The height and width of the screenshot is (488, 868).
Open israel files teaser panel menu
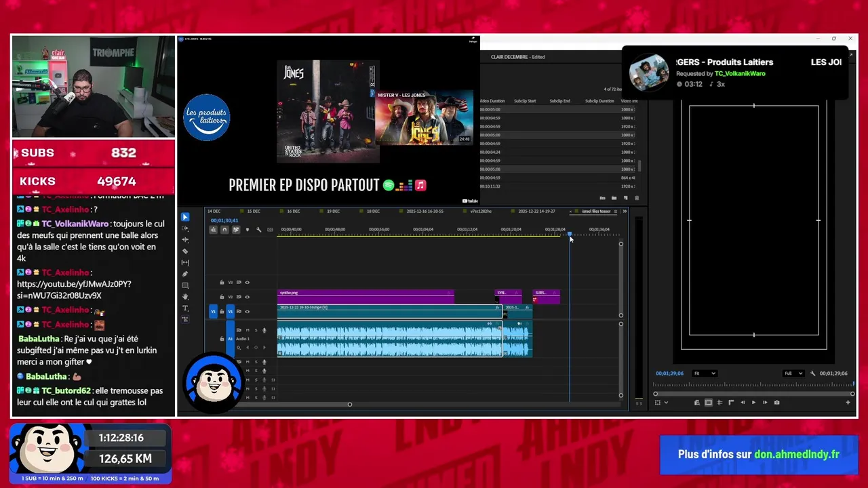[x=616, y=211]
